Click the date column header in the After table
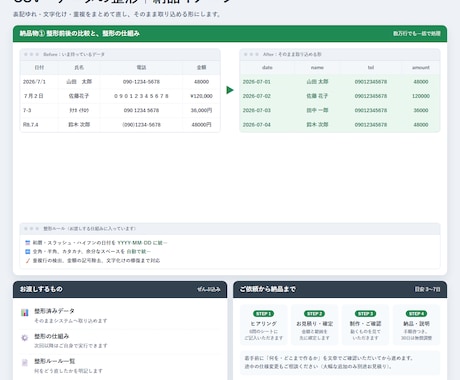Image resolution: width=460 pixels, height=380 pixels. (x=267, y=67)
